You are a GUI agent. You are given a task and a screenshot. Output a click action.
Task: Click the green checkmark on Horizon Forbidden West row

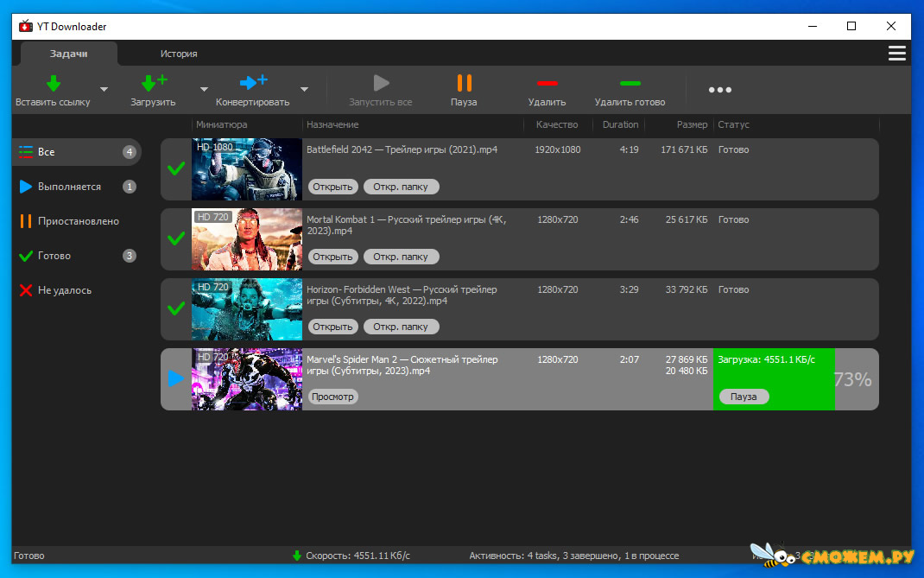coord(175,308)
